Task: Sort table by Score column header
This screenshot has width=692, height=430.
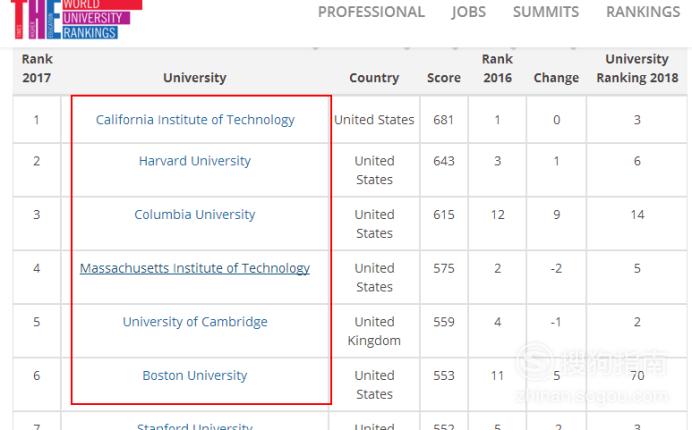Action: (444, 78)
